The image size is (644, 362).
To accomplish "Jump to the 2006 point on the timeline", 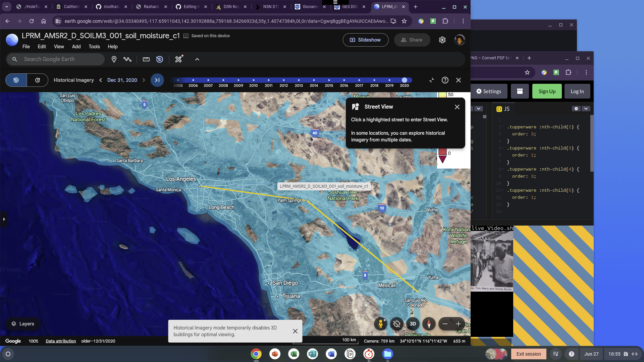I will (x=193, y=80).
